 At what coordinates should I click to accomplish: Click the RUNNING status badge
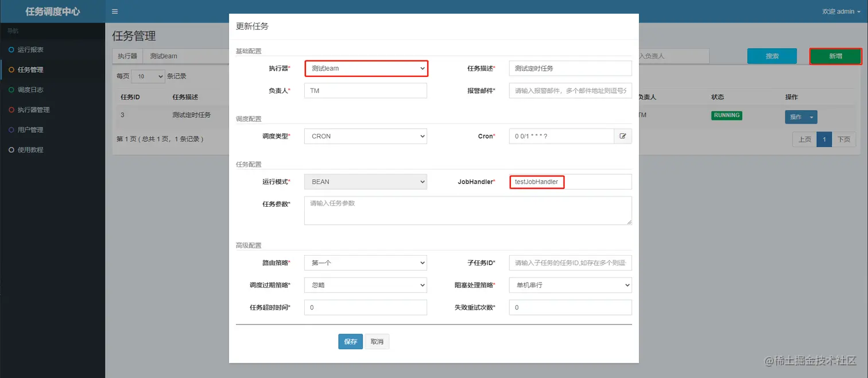[x=726, y=115]
